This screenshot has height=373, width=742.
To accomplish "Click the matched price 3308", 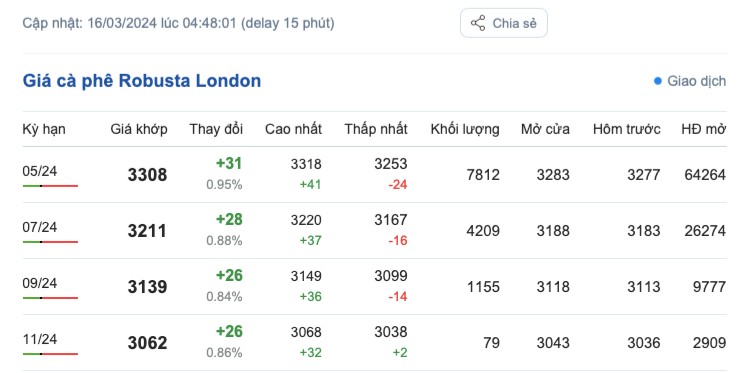I will click(x=147, y=175).
